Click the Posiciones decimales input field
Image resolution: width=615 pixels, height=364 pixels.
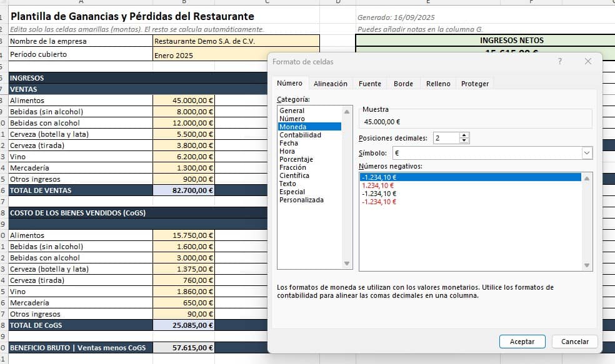[x=445, y=138]
